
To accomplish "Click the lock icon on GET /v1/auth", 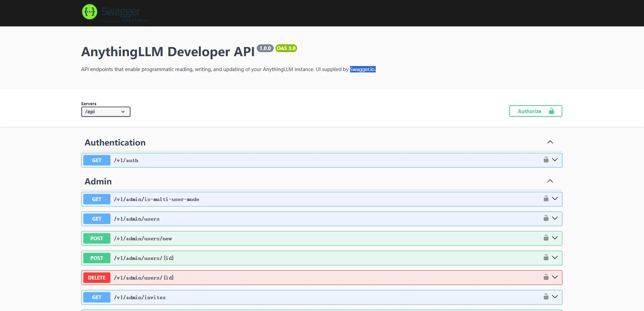I will click(x=546, y=159).
